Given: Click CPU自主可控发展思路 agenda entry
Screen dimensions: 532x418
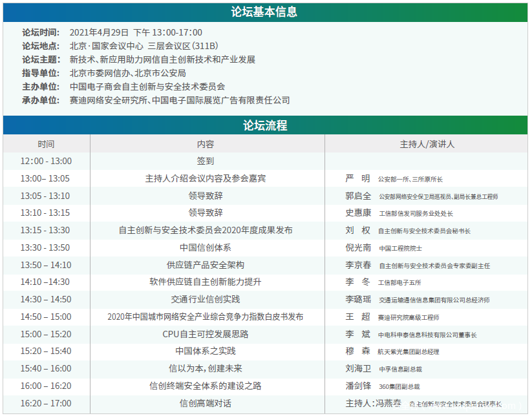Looking at the screenshot, I should tap(206, 334).
